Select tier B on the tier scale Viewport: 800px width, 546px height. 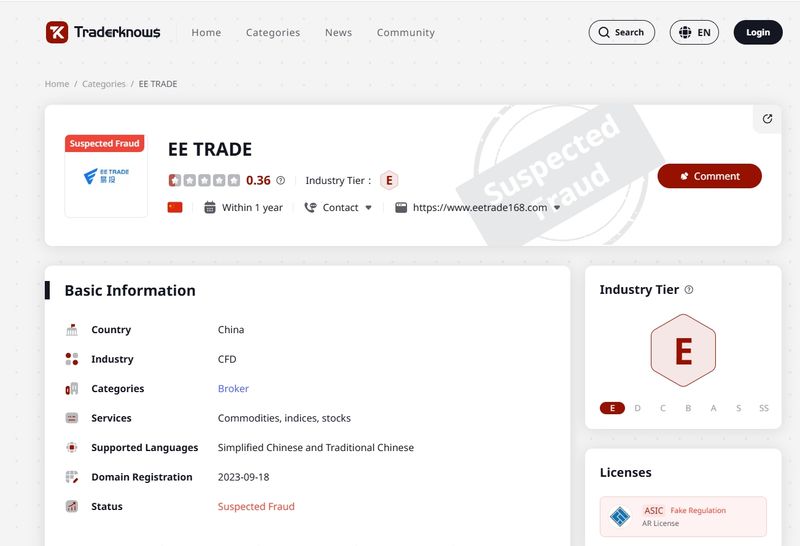(x=688, y=408)
